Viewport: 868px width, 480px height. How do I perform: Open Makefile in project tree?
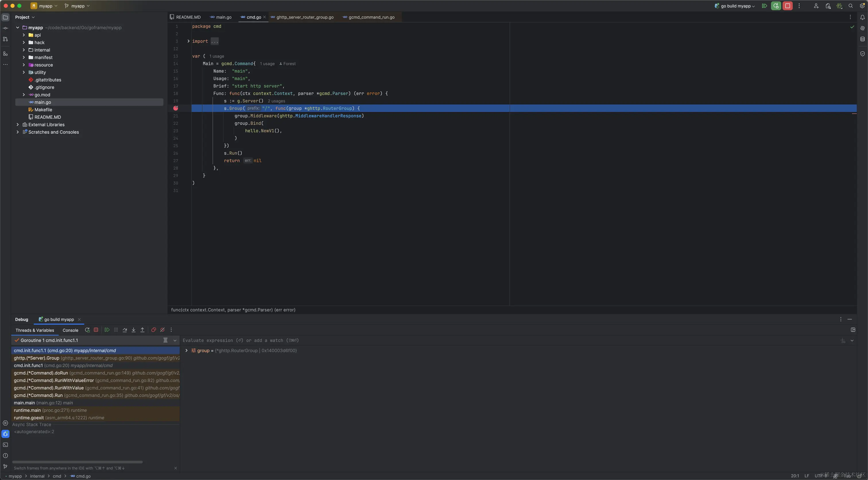(x=43, y=110)
